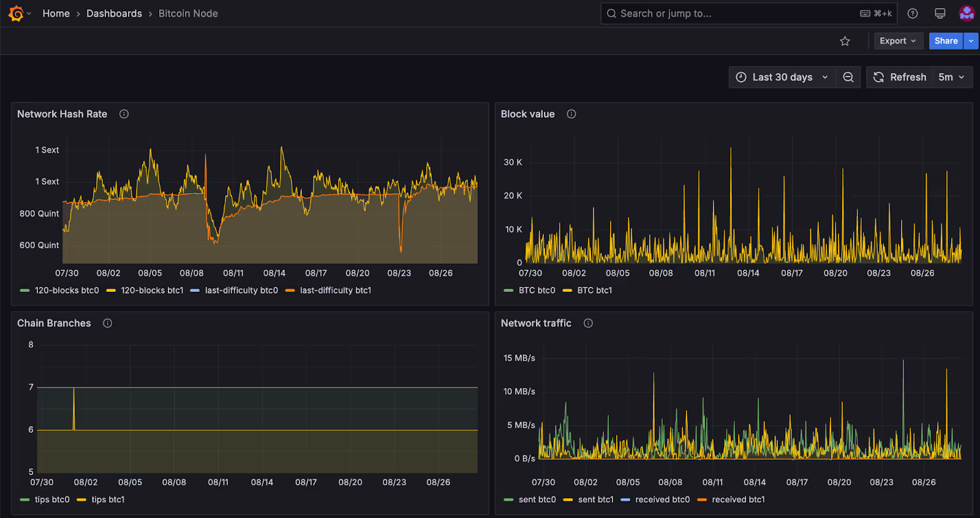Open the help question mark icon
Screen dimensions: 980x518
pos(913,13)
